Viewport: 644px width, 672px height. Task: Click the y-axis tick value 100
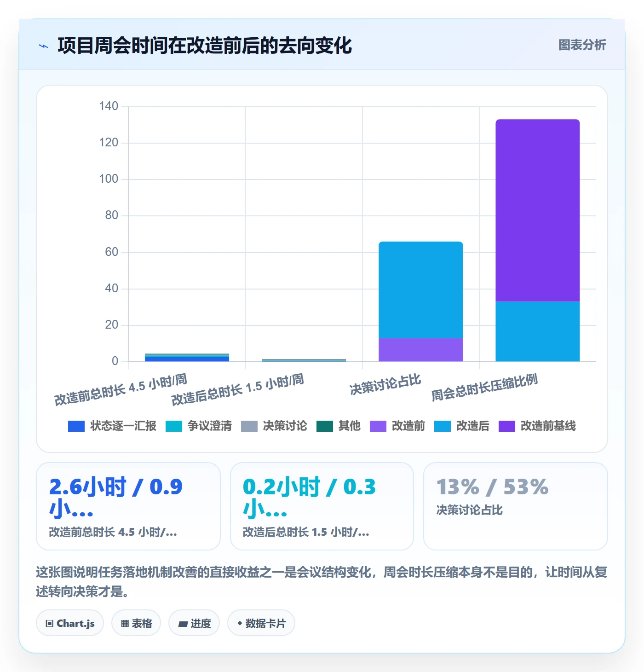tap(109, 179)
